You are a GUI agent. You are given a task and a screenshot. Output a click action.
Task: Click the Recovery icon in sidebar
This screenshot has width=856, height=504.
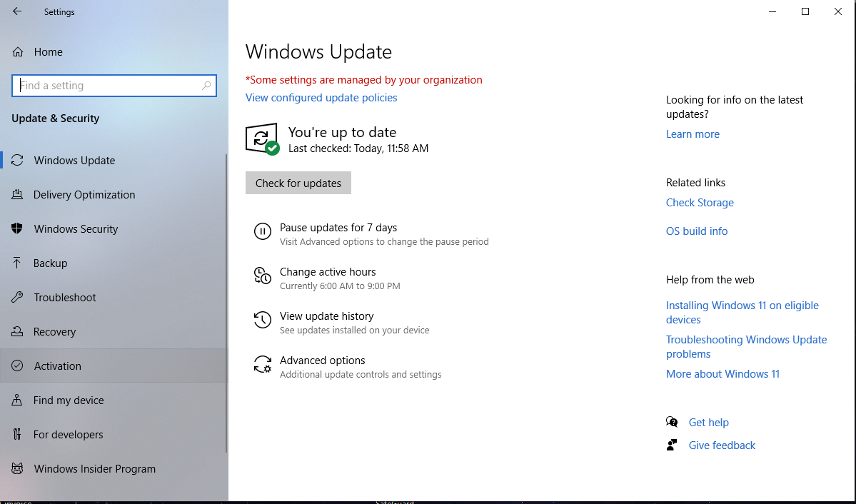point(17,331)
